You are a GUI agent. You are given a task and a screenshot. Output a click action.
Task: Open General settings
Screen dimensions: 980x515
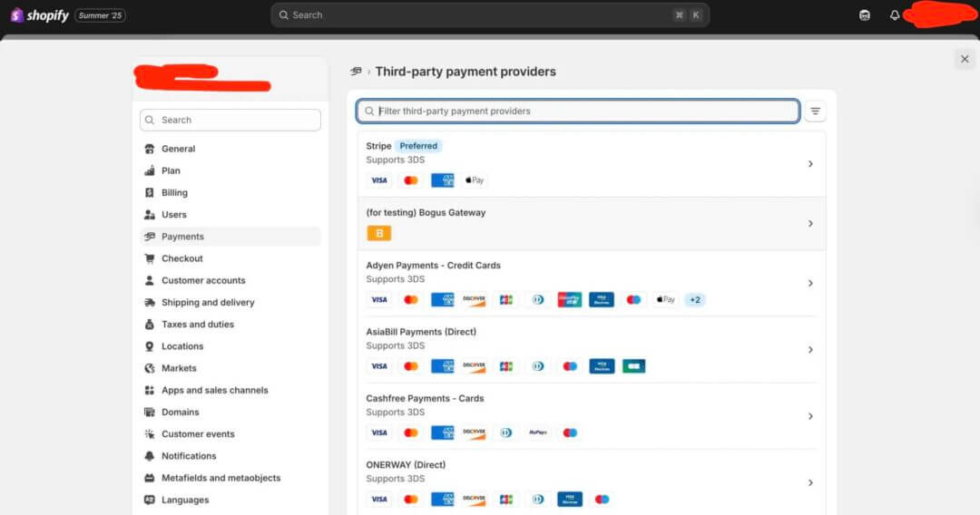pos(230,149)
